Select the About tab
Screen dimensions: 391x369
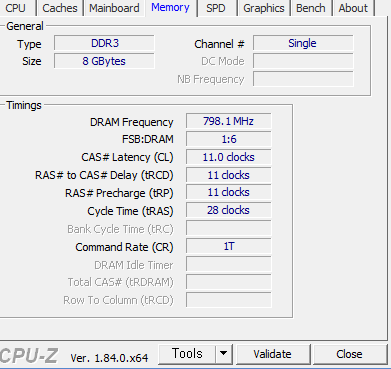coord(353,8)
